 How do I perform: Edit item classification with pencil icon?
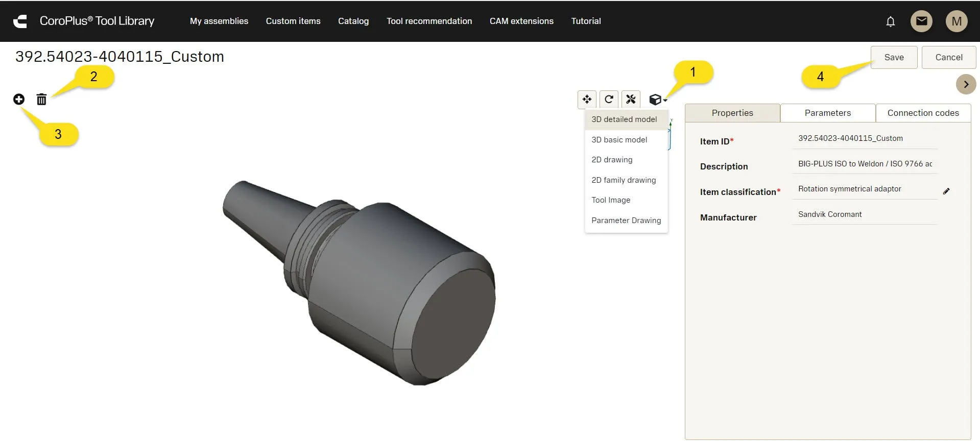pyautogui.click(x=946, y=191)
